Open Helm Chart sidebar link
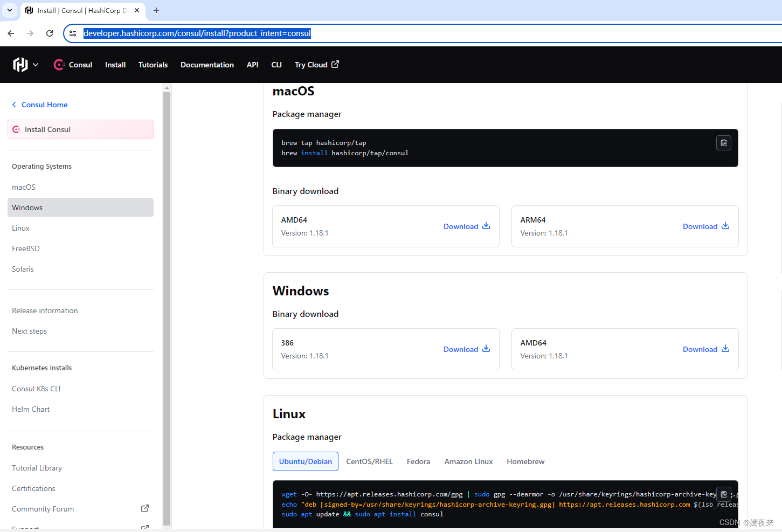 pyautogui.click(x=31, y=409)
